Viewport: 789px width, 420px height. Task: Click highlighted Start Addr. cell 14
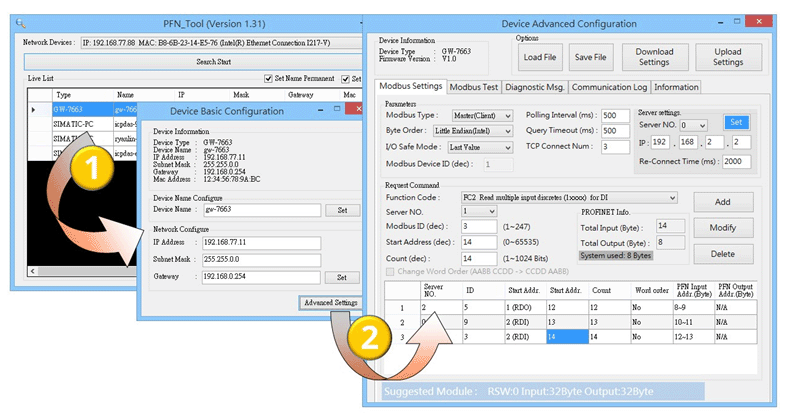tap(567, 337)
